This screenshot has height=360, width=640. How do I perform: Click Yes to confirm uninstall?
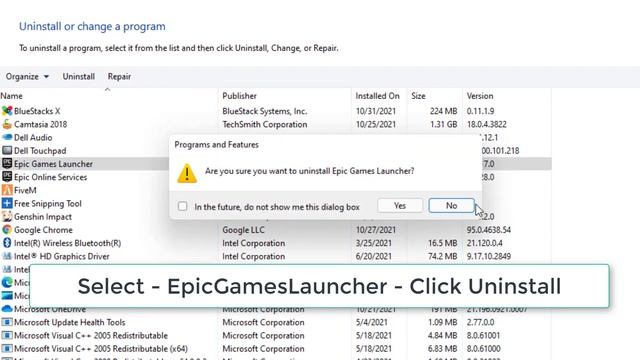400,206
